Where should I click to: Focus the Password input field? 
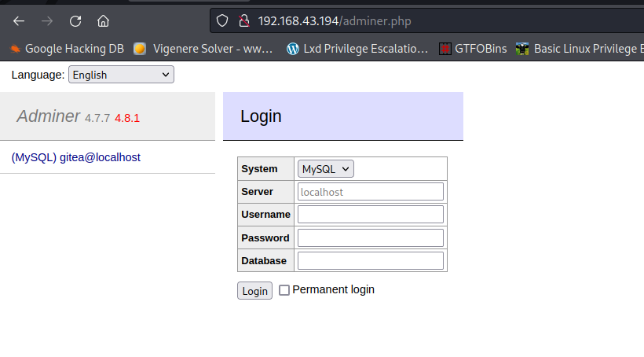click(370, 237)
